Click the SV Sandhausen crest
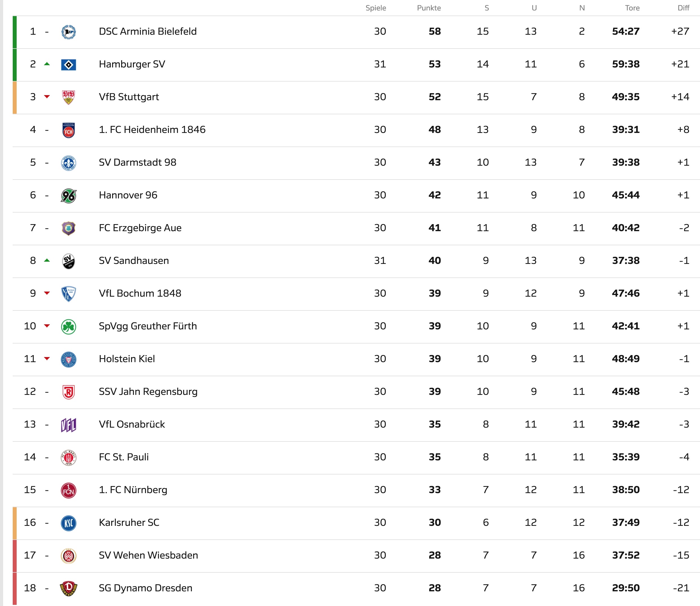 tap(68, 261)
